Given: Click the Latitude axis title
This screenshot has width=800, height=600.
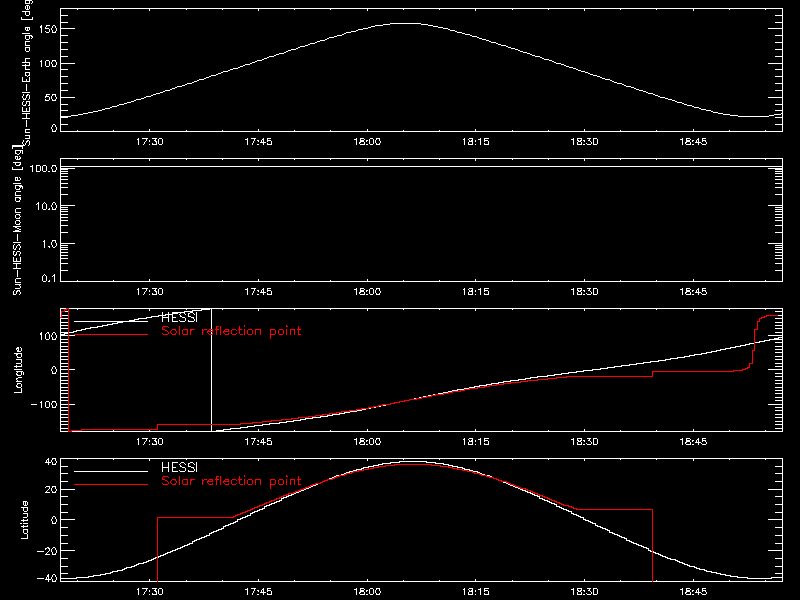Looking at the screenshot, I should [x=24, y=520].
